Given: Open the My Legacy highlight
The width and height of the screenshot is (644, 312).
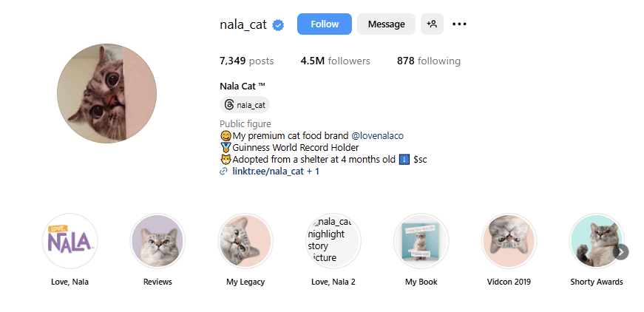Looking at the screenshot, I should [245, 242].
